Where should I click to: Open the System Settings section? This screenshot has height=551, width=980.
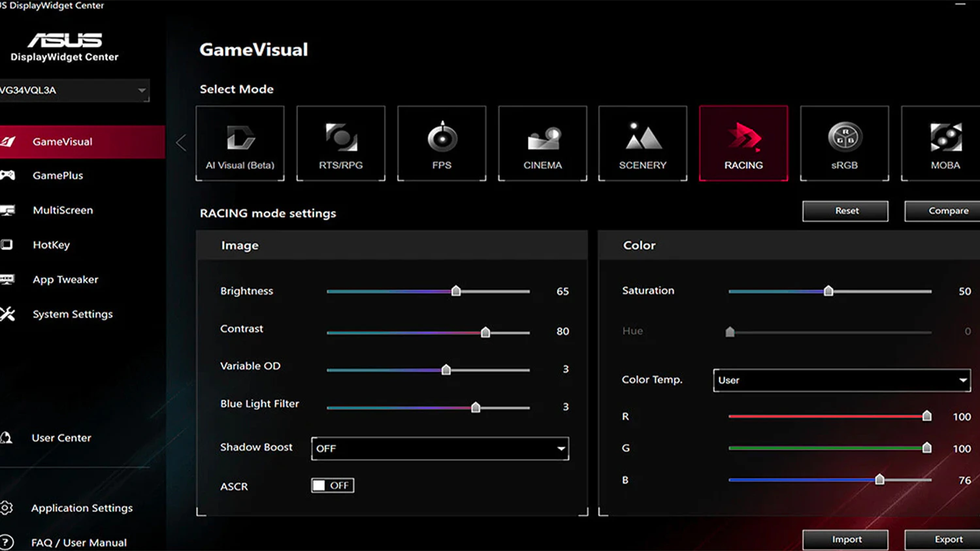[73, 314]
